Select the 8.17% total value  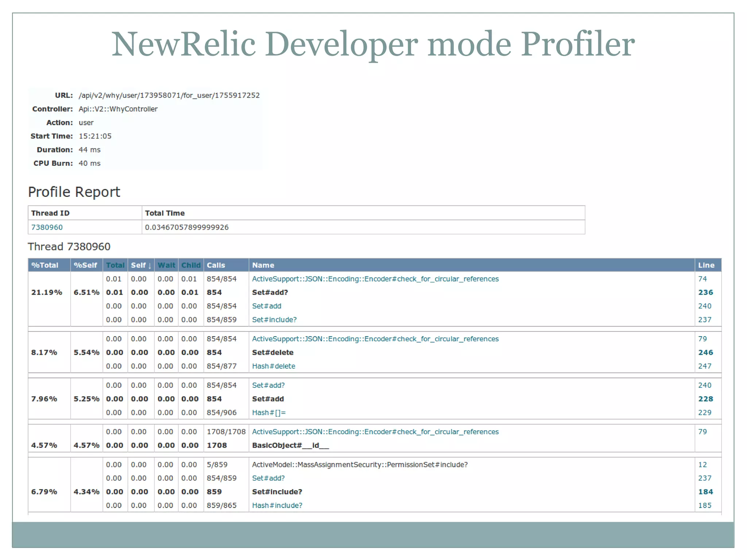tap(44, 353)
